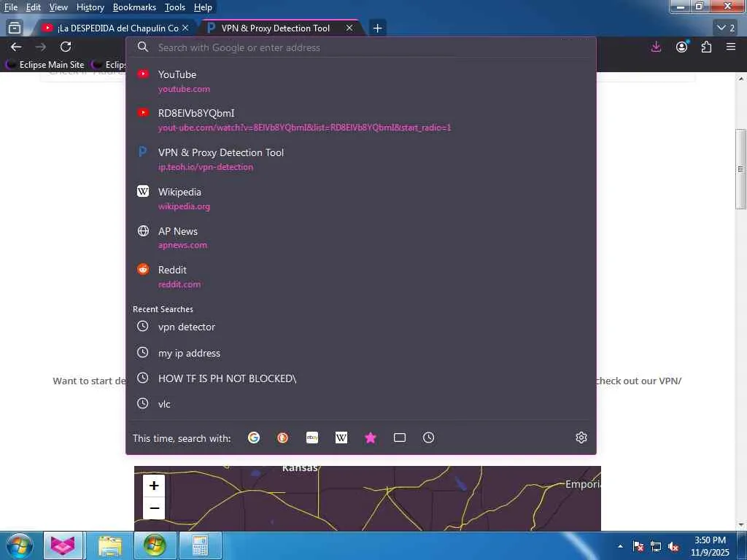This screenshot has width=747, height=560.
Task: Open search settings gear icon
Action: pyautogui.click(x=581, y=437)
